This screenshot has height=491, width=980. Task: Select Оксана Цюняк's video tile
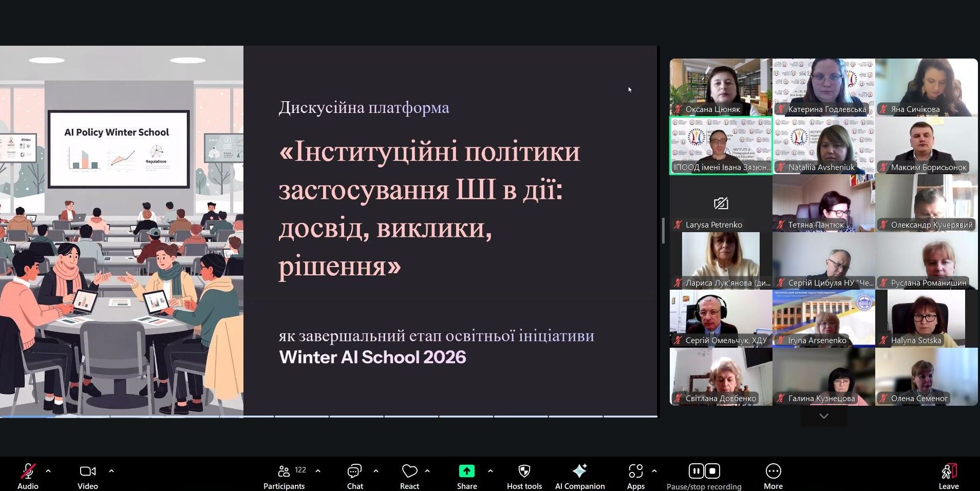(721, 87)
